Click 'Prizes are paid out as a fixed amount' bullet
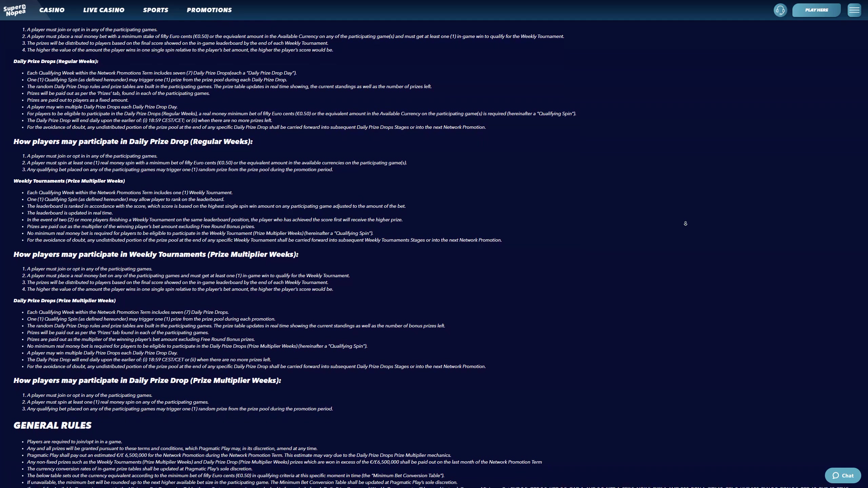Screen dimensions: 868x488 point(78,100)
